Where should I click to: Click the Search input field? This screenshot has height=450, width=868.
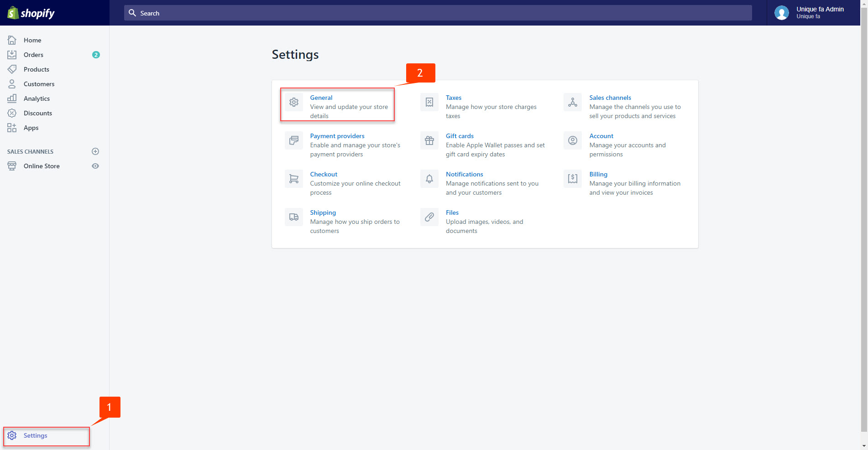pyautogui.click(x=438, y=13)
